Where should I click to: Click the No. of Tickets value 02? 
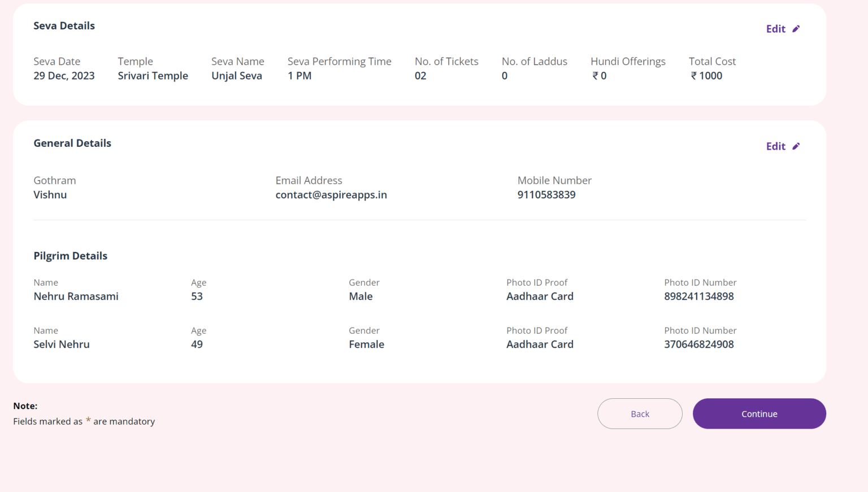[x=420, y=75]
